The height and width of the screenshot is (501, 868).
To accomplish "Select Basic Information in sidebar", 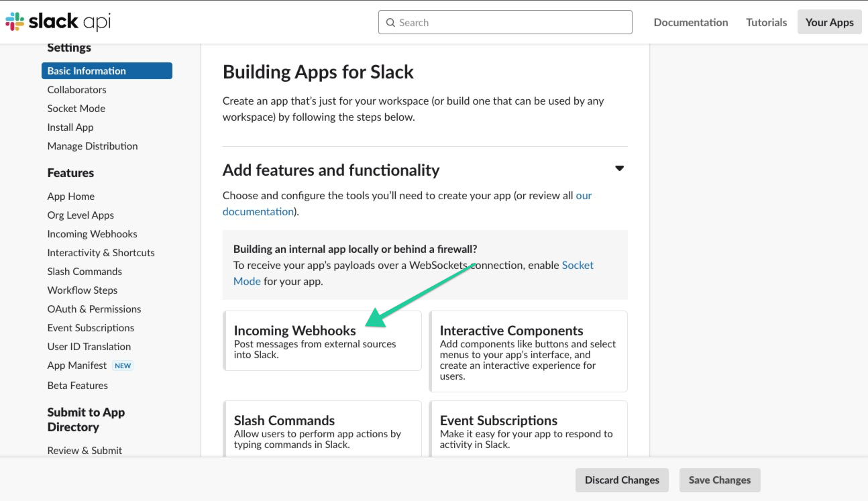I will point(107,70).
